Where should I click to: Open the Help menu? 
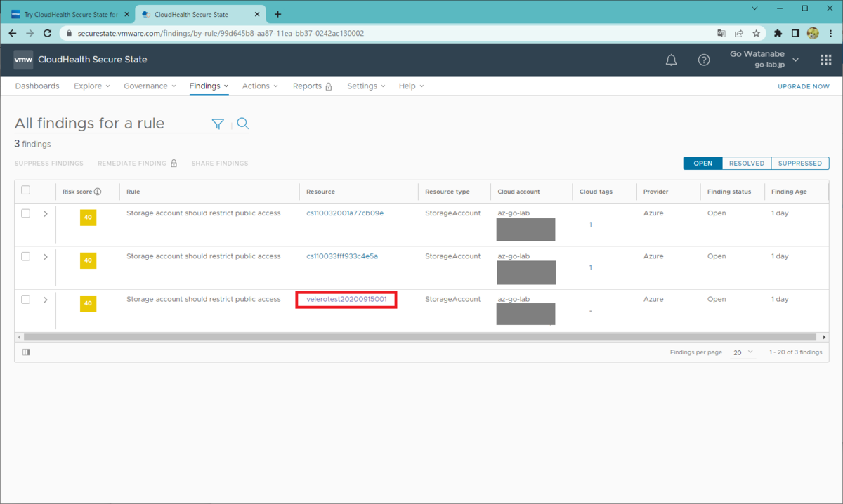(411, 86)
